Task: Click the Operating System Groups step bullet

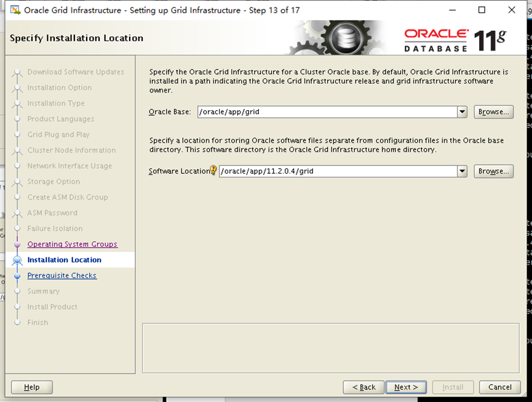Action: click(17, 244)
